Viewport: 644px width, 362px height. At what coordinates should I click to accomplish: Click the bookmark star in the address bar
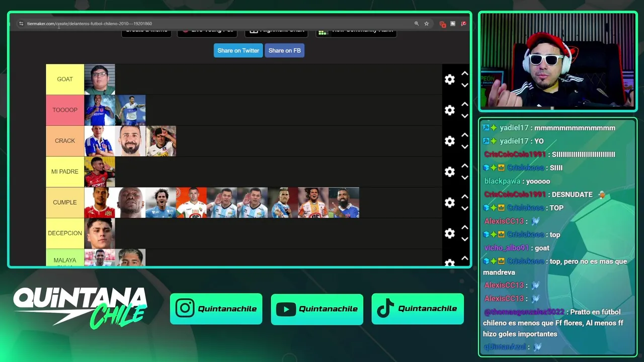click(x=427, y=24)
